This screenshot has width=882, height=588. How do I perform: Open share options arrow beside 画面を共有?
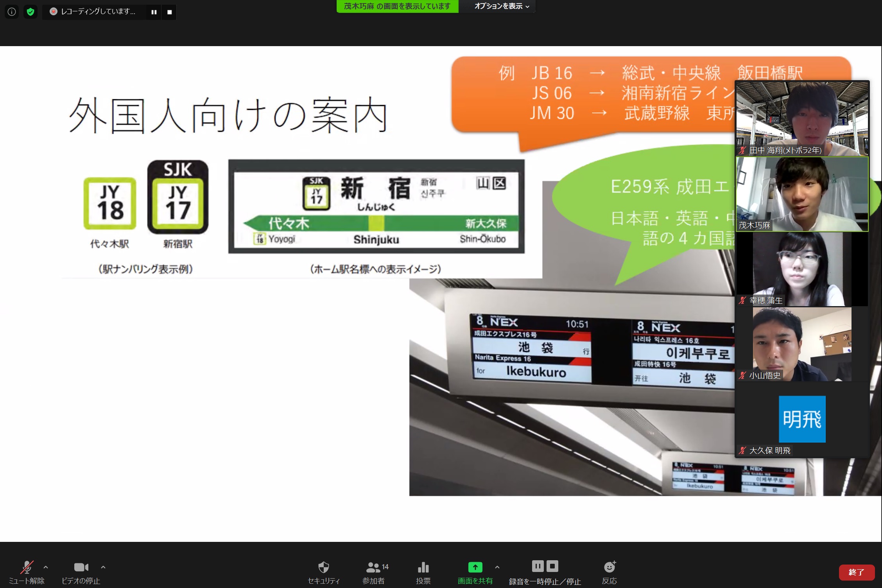pyautogui.click(x=497, y=567)
